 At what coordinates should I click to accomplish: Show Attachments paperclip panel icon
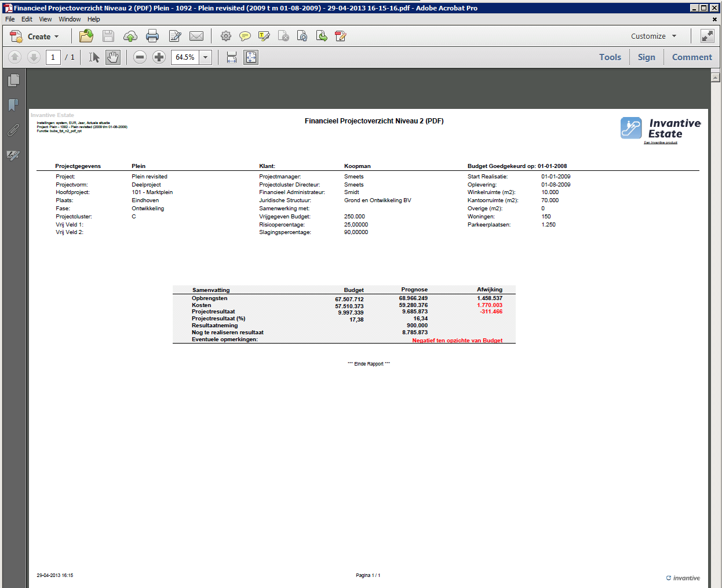tap(13, 130)
